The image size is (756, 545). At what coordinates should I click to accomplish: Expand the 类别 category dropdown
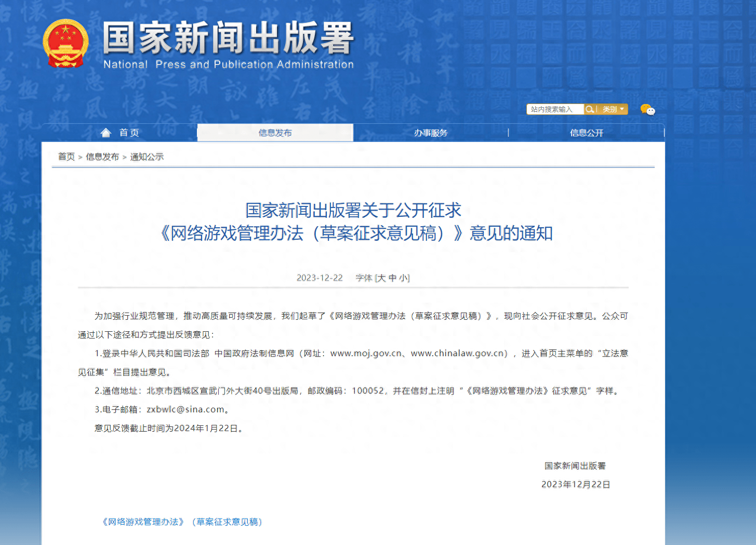613,109
